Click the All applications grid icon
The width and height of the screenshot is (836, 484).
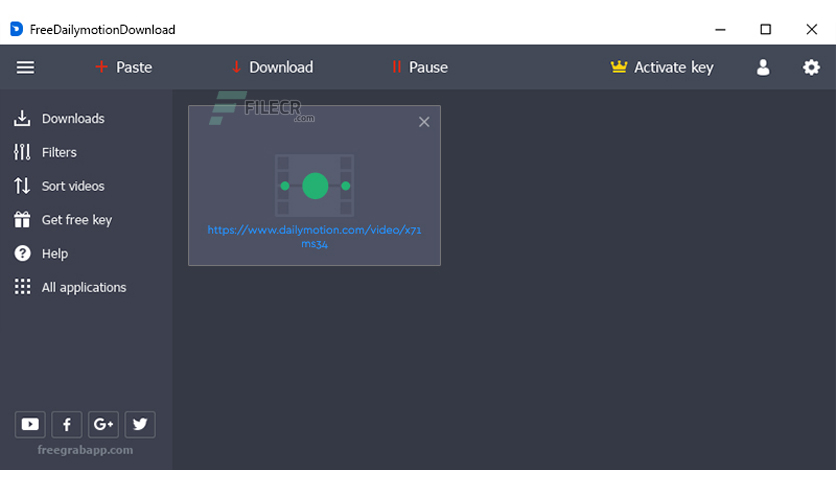[22, 287]
